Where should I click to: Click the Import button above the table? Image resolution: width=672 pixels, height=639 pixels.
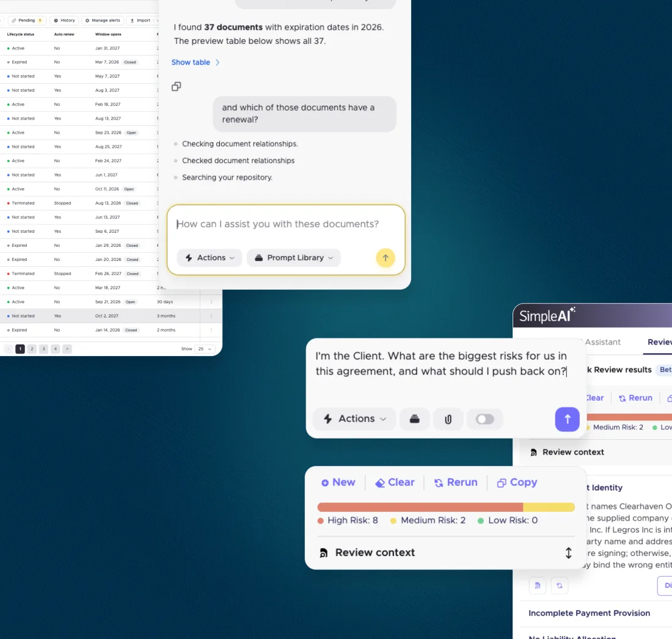pyautogui.click(x=141, y=20)
